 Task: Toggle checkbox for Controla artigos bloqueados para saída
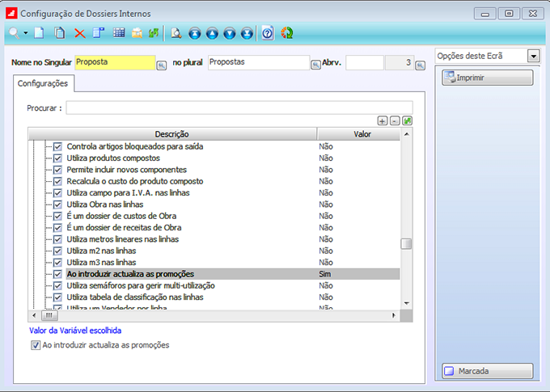pyautogui.click(x=57, y=146)
